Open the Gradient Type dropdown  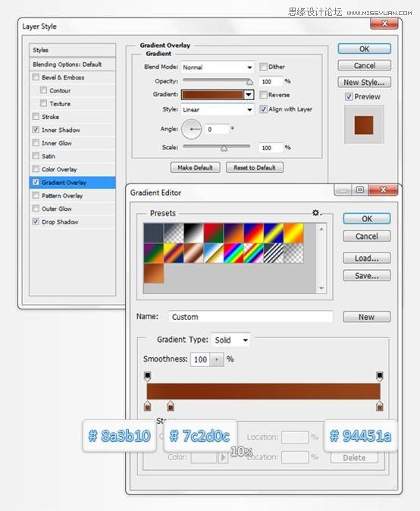230,340
